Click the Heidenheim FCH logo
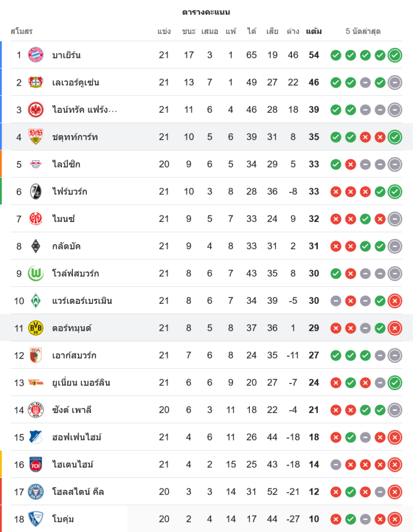The height and width of the screenshot is (532, 413). [x=36, y=464]
